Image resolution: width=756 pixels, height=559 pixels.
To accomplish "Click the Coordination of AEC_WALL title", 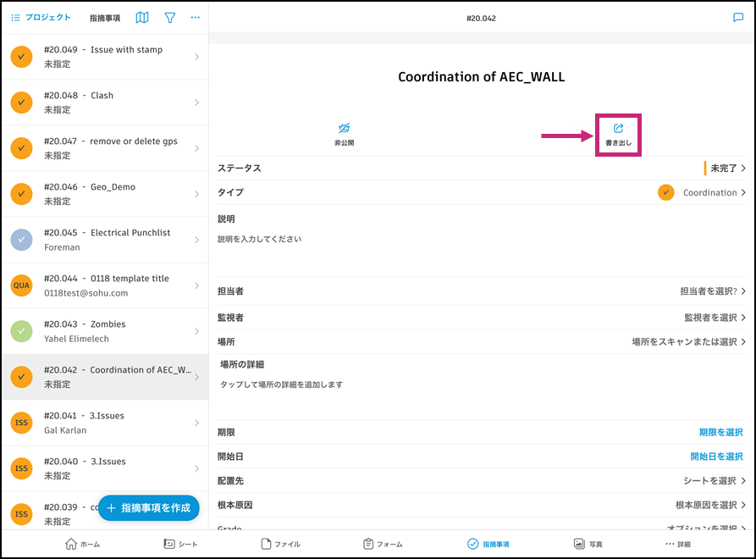I will pos(481,77).
